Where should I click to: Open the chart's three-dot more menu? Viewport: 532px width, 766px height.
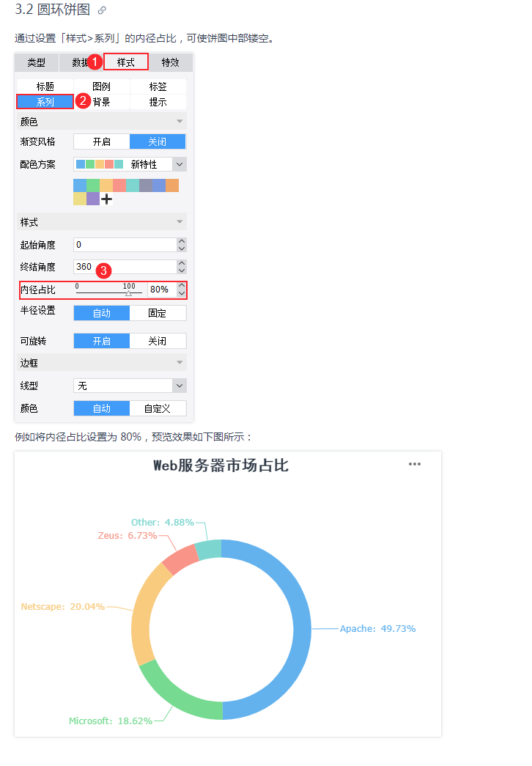[x=414, y=464]
